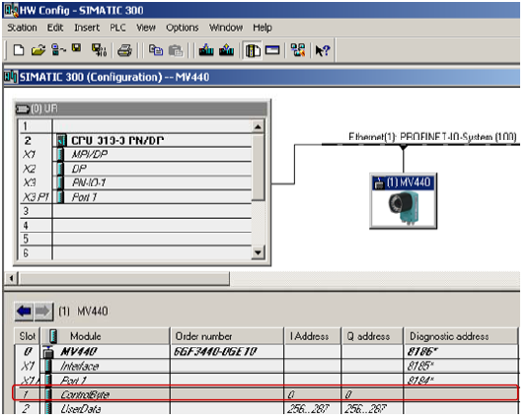The width and height of the screenshot is (530, 420).
Task: Click the Open Online station toolbar icon
Action: tap(58, 50)
